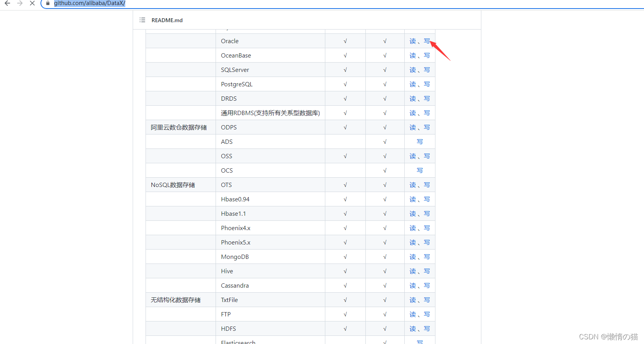
Task: Open the TxtFile 写 link
Action: click(x=427, y=300)
